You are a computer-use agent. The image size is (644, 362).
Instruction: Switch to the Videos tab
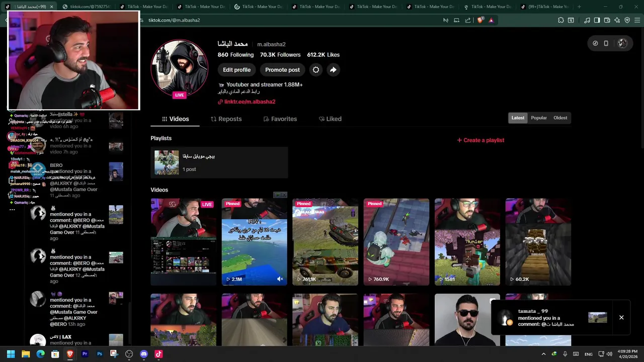[175, 119]
